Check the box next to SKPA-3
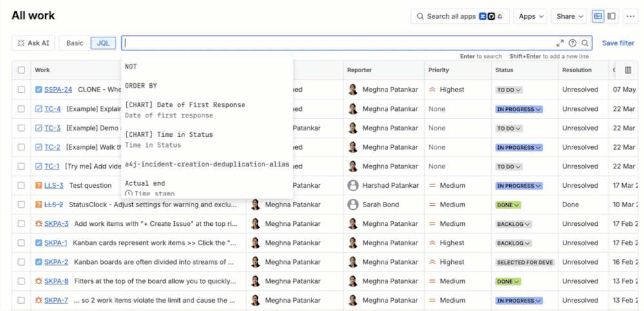 click(x=21, y=224)
